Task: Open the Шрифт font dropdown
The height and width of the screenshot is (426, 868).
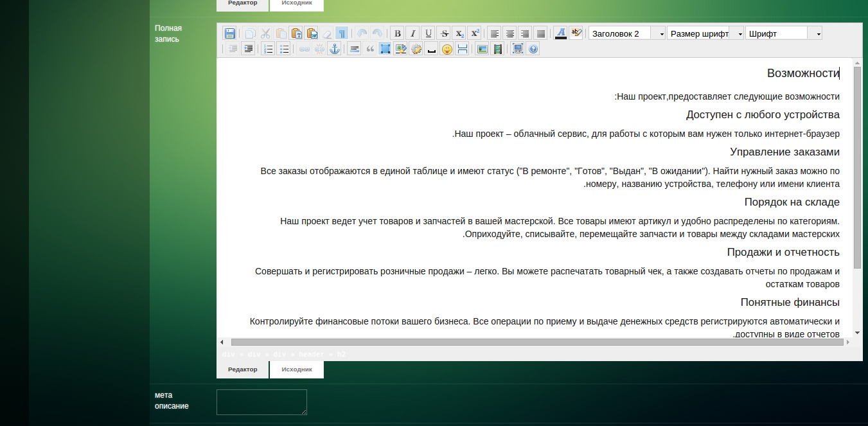Action: coord(783,33)
